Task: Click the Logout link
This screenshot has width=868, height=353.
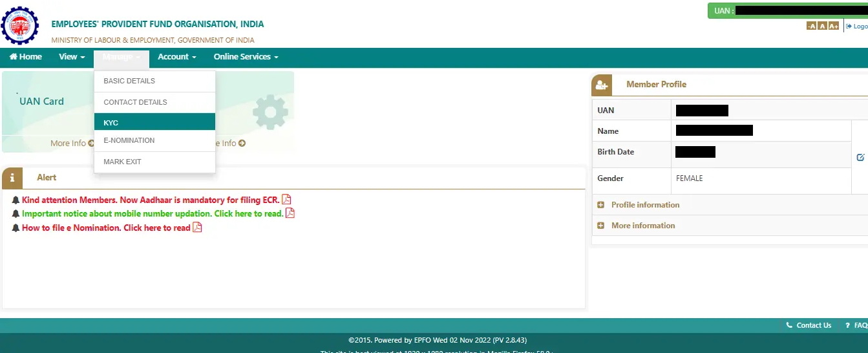Action: [857, 27]
